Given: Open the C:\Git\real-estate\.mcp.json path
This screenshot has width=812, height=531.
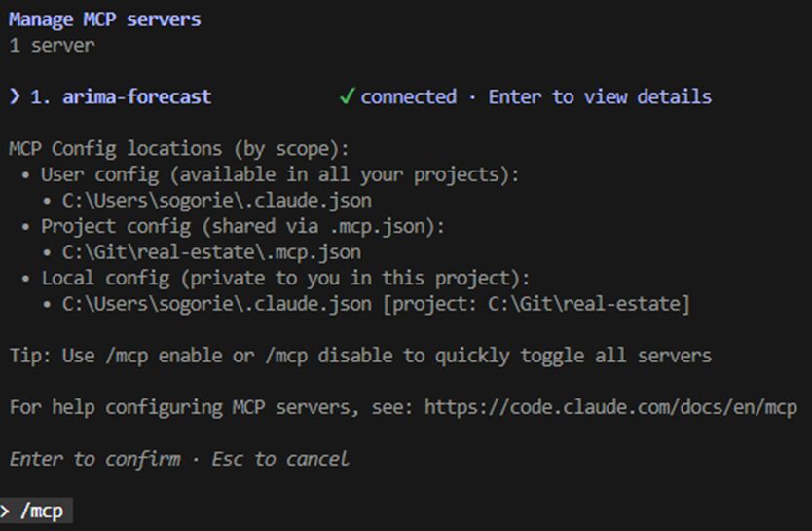Looking at the screenshot, I should [x=211, y=252].
